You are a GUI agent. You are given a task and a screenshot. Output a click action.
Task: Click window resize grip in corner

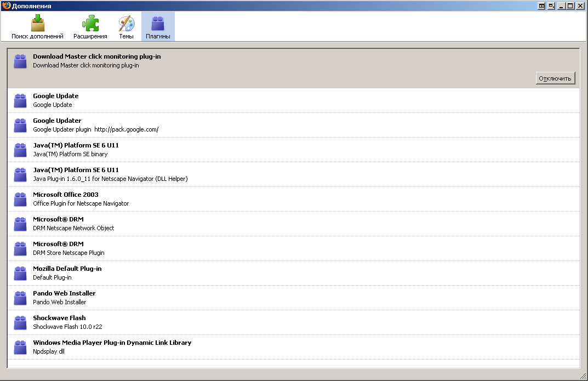click(583, 376)
